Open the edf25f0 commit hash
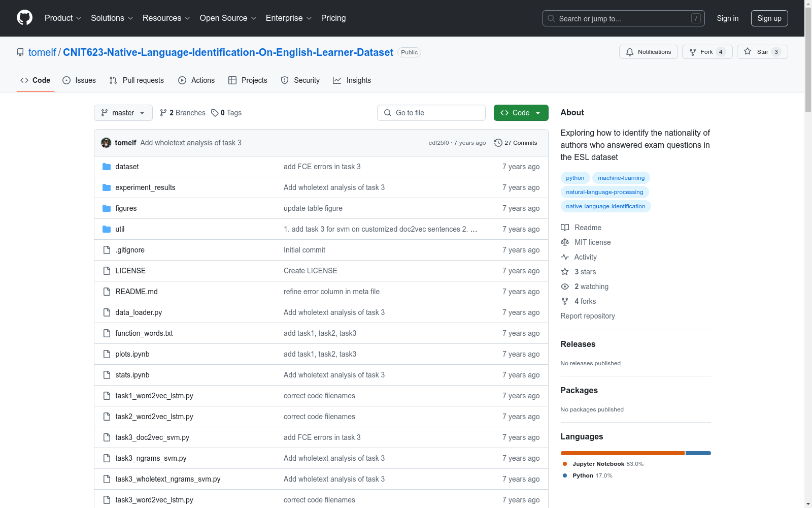Viewport: 812px width, 508px height. coord(438,143)
